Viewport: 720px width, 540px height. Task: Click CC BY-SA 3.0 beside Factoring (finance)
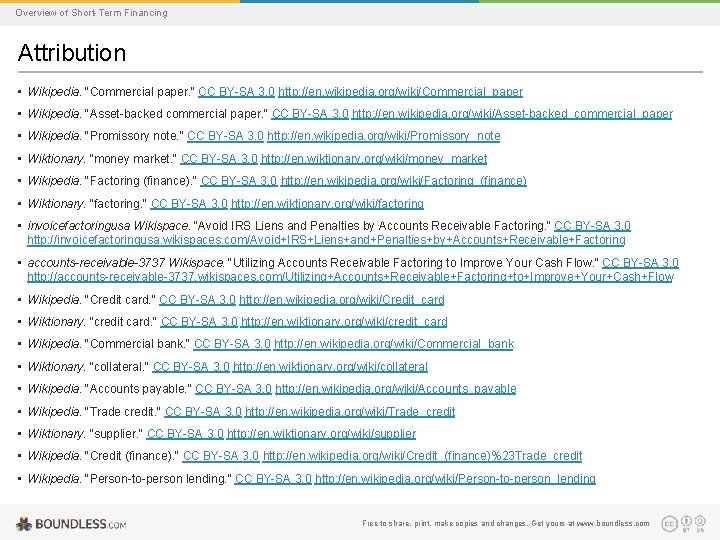pos(239,181)
